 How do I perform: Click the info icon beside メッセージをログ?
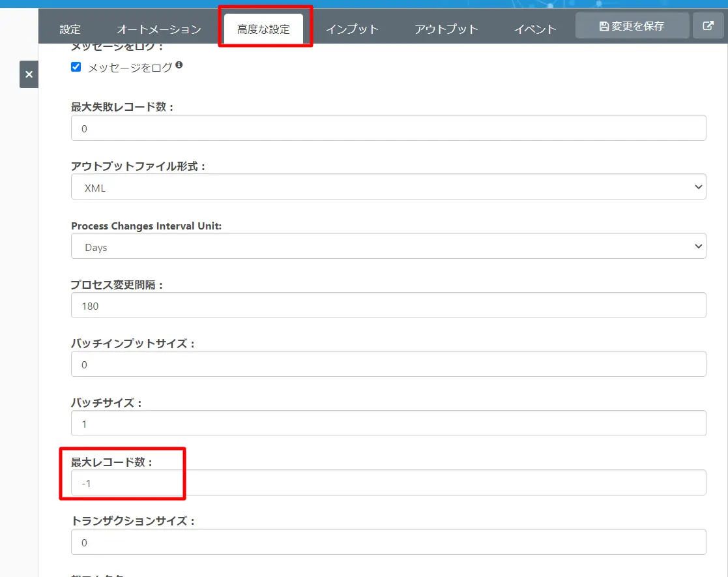coord(179,65)
